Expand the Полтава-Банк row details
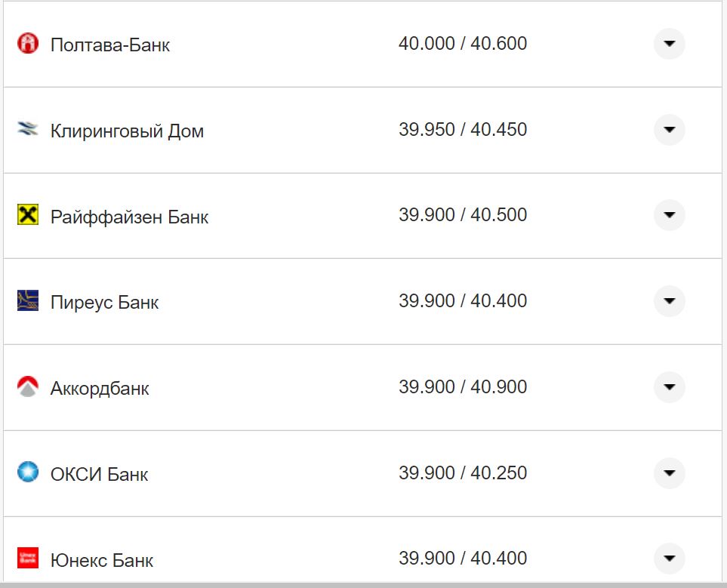Screen dimensions: 727x588 (x=669, y=44)
